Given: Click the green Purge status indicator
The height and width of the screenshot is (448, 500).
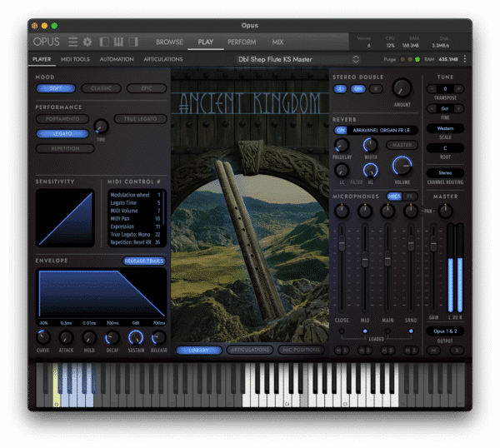Looking at the screenshot, I should (417, 59).
